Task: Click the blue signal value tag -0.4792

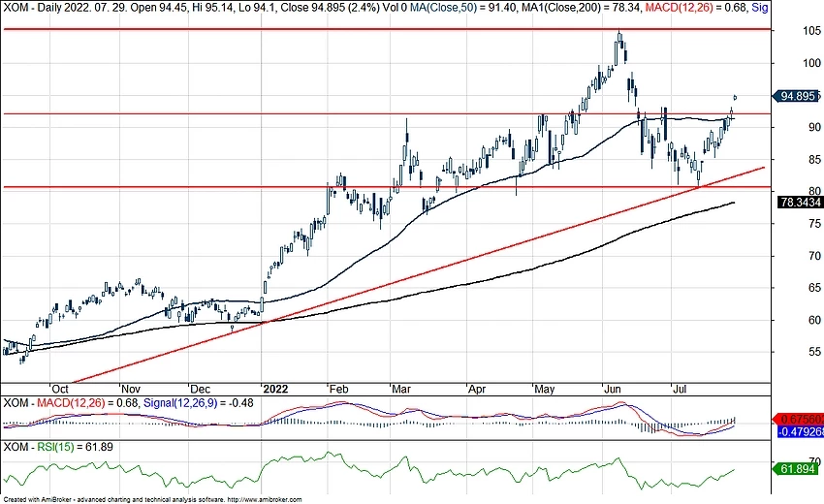Action: click(801, 431)
